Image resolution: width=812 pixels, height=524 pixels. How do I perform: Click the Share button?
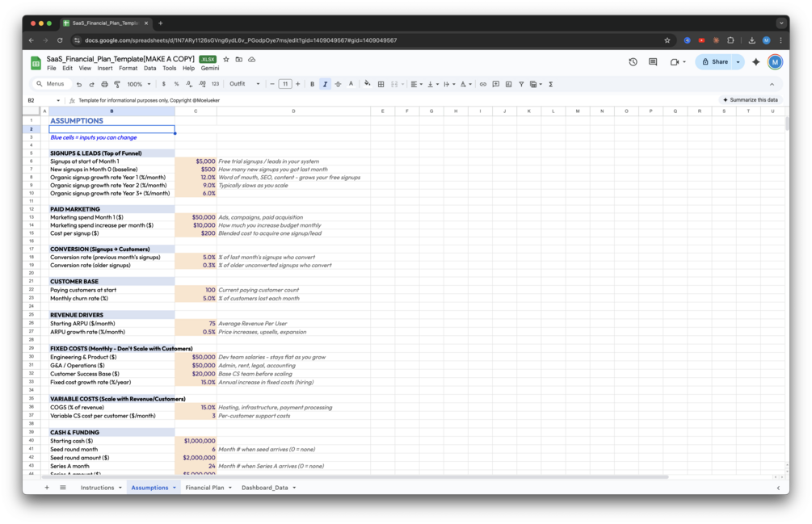(715, 62)
